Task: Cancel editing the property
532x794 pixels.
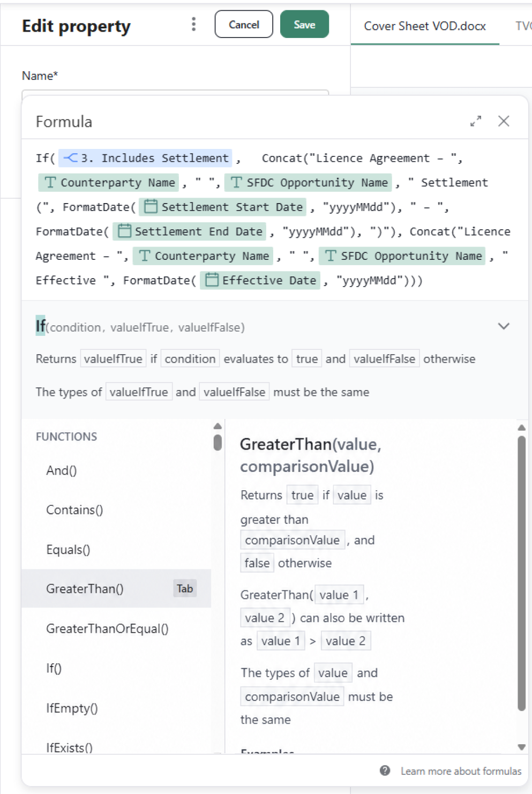Action: click(x=244, y=25)
